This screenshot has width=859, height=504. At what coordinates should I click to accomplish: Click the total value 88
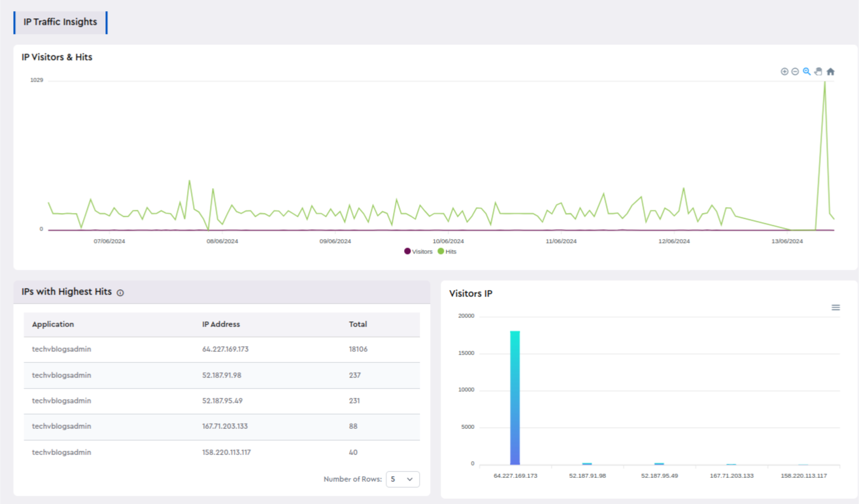click(354, 426)
